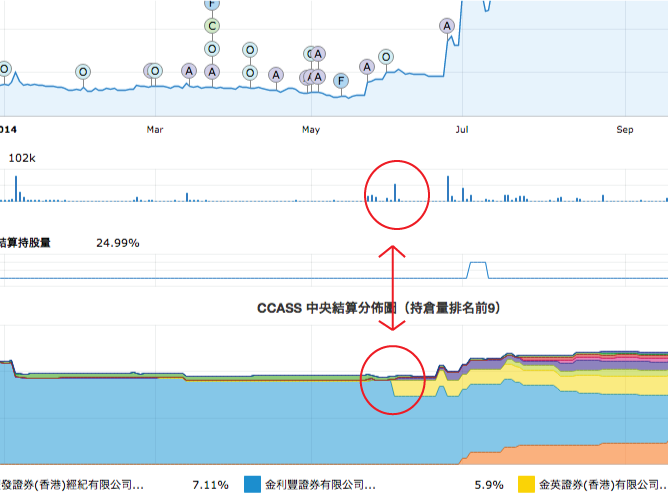Click the Sep label on time axis

point(625,129)
